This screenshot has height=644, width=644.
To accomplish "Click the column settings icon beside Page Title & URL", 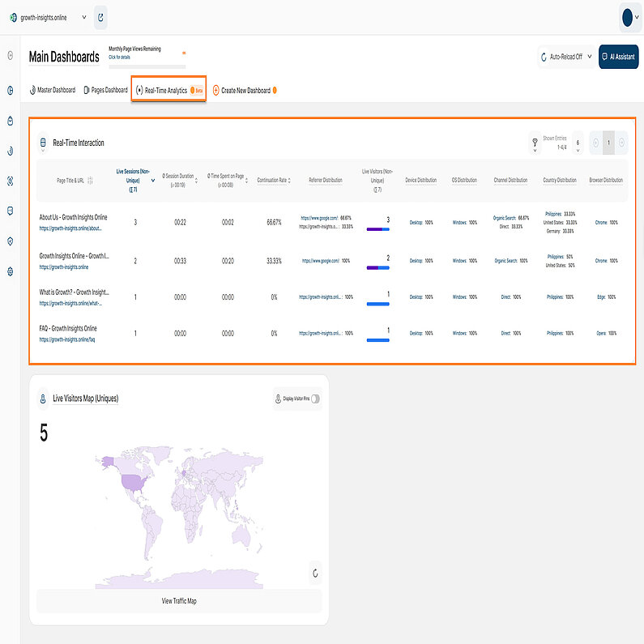I will [x=91, y=181].
